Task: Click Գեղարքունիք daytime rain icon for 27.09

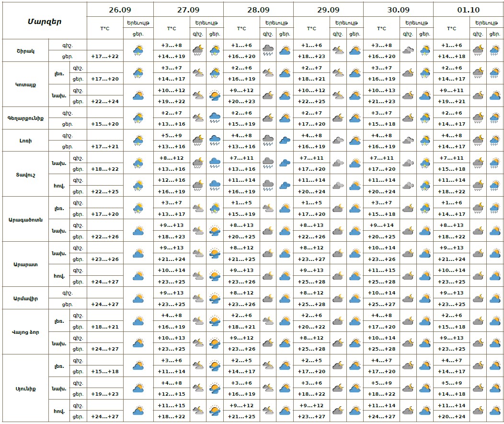Action: [215, 118]
